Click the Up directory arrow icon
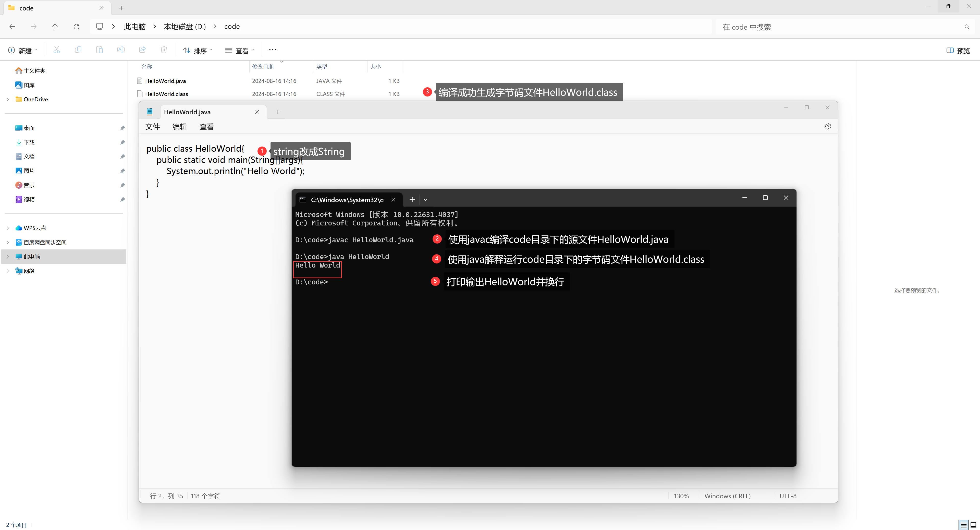This screenshot has width=980, height=530. [55, 27]
